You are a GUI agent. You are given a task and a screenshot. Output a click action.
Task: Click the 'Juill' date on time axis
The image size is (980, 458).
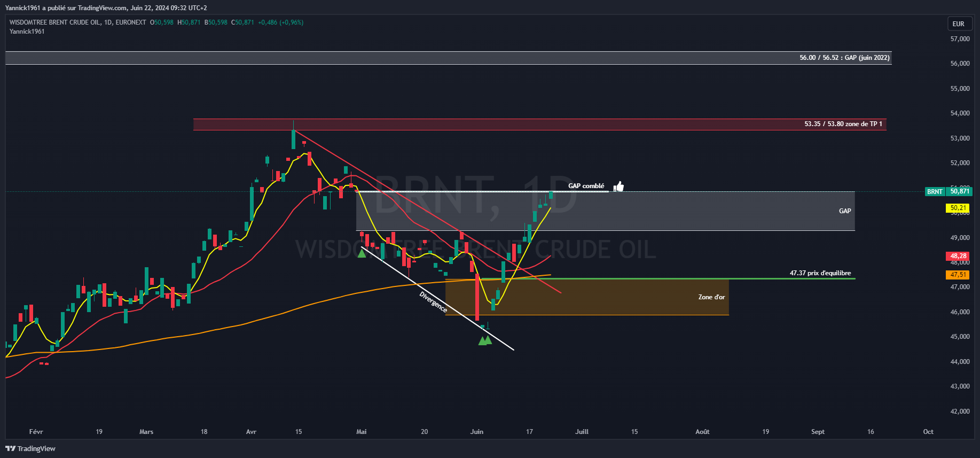tap(582, 432)
